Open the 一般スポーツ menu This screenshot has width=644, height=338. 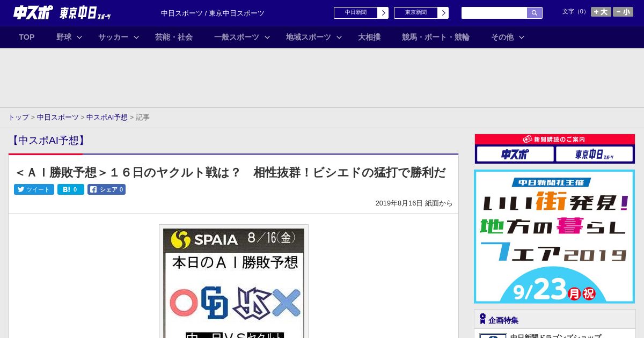237,37
